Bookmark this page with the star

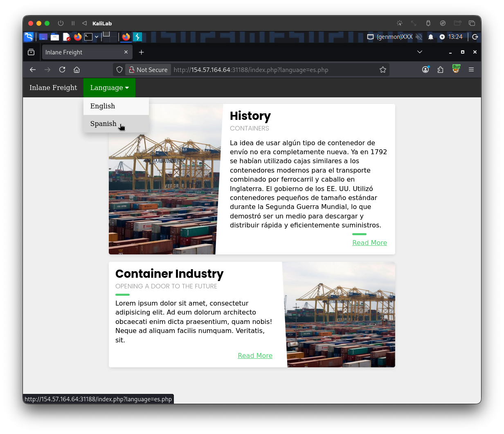click(x=383, y=70)
